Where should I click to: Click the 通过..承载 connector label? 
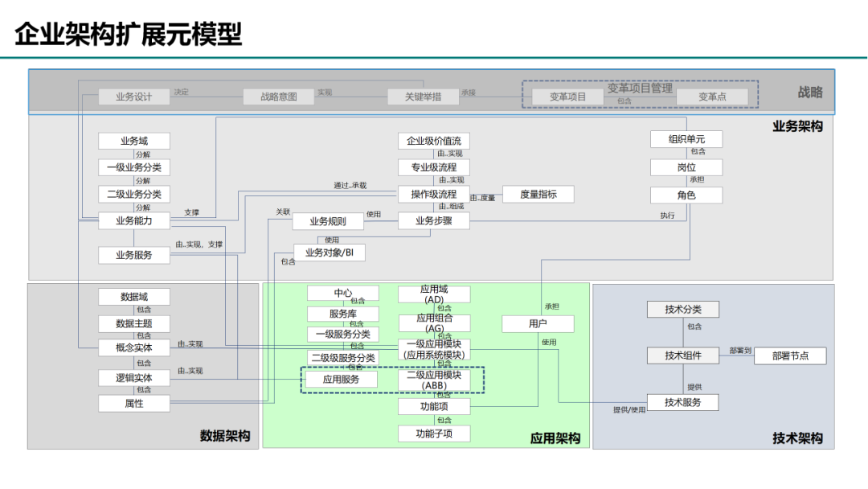click(350, 186)
